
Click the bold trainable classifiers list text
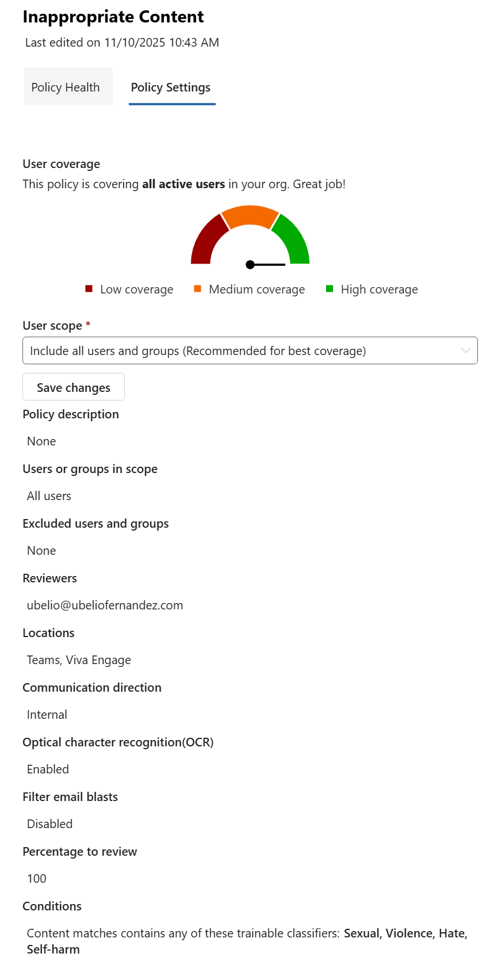point(405,933)
